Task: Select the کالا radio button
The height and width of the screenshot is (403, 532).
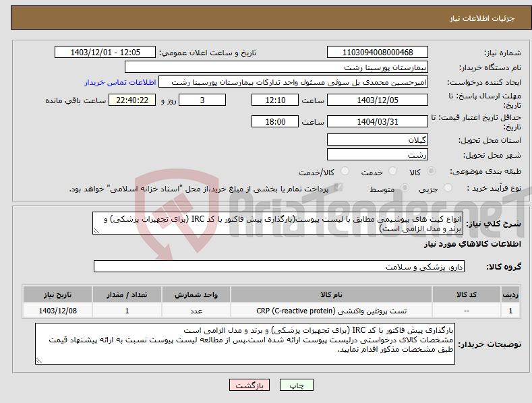Action: click(431, 171)
